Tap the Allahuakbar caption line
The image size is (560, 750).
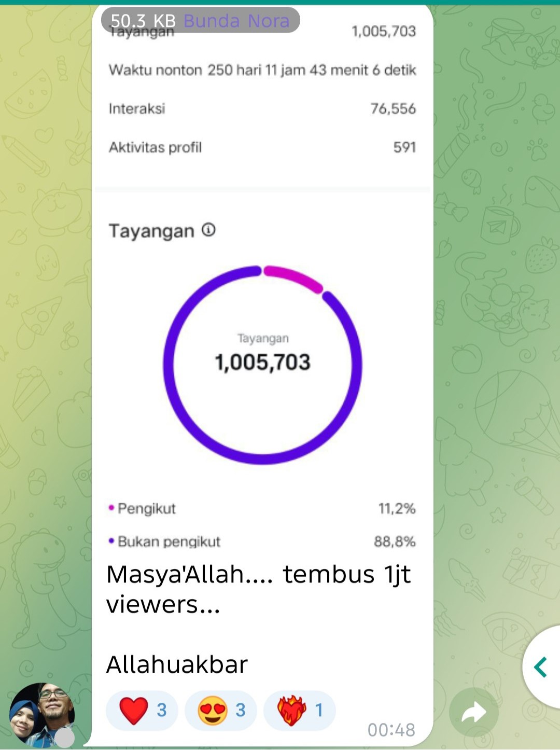pos(177,664)
